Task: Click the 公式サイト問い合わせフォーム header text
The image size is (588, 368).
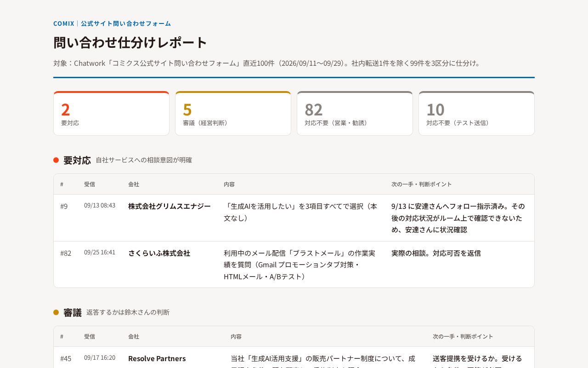Action: click(126, 23)
